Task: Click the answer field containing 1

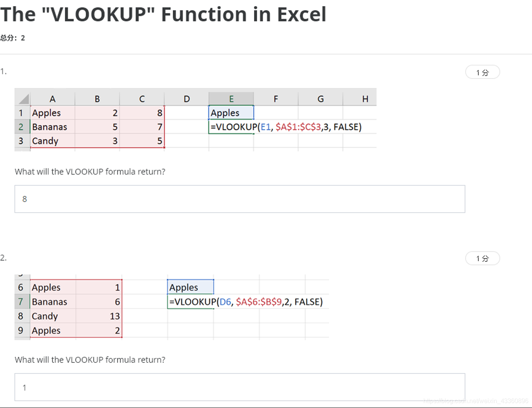Action: [240, 387]
